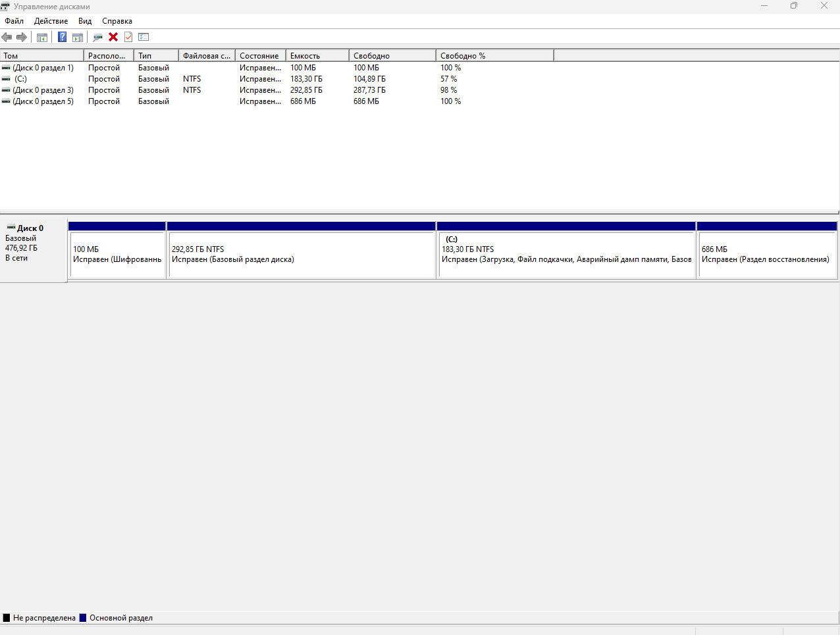
Task: Sort by the Тип column header
Action: (157, 56)
